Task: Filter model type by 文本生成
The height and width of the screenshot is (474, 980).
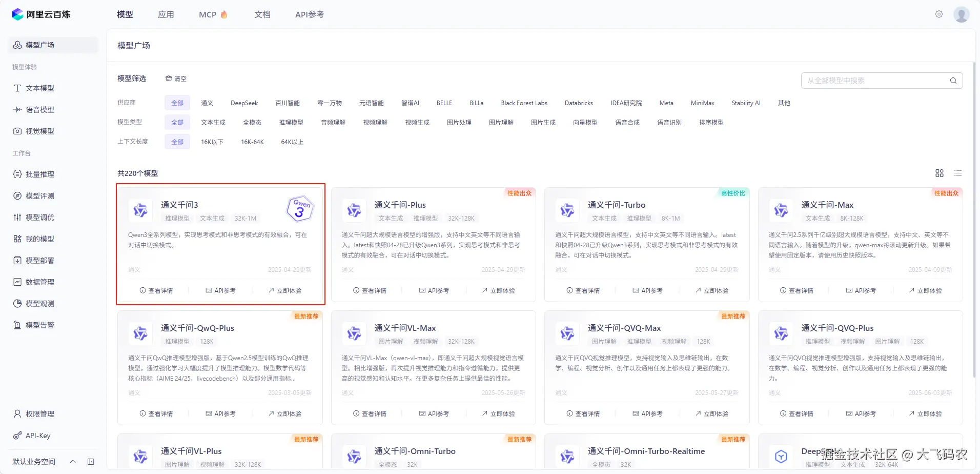Action: point(213,123)
